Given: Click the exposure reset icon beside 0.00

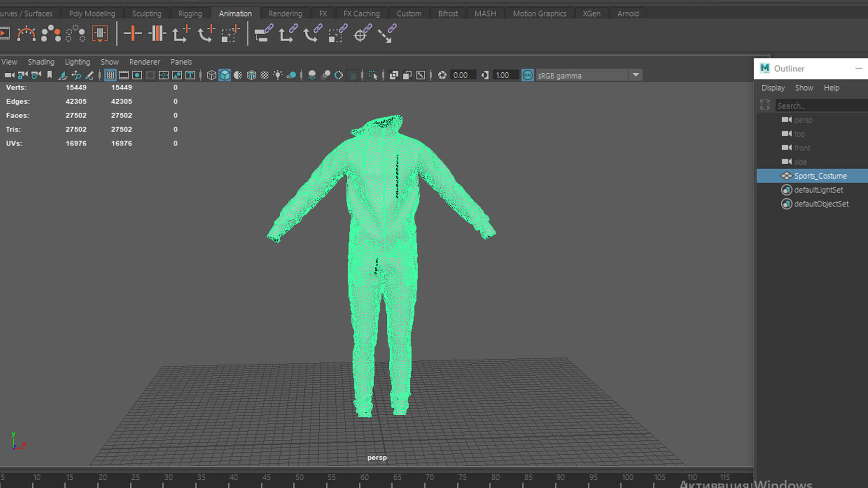Looking at the screenshot, I should pyautogui.click(x=442, y=75).
